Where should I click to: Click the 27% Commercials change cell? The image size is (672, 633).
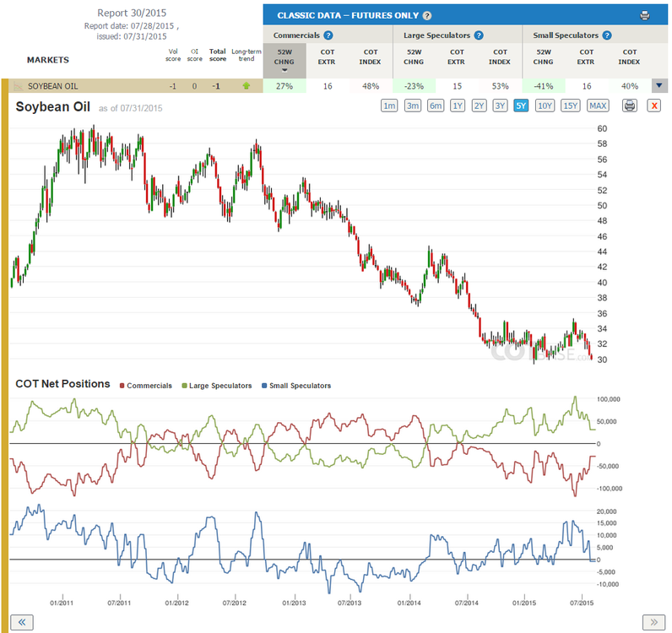285,86
